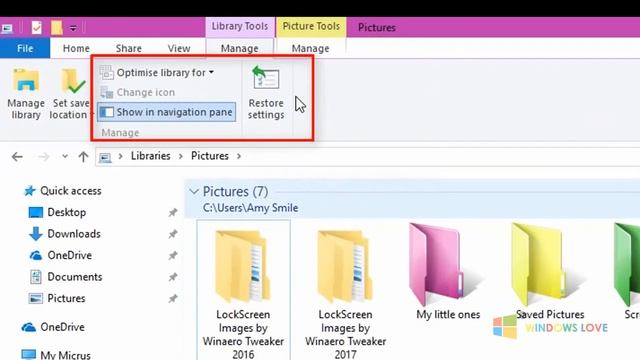
Task: Click pin icon next to Pictures
Action: [x=173, y=298]
